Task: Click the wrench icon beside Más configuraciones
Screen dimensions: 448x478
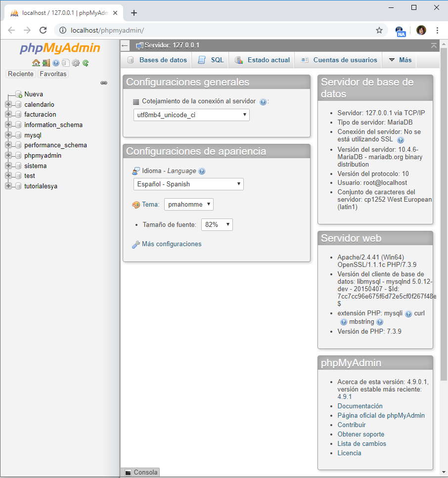Action: tap(135, 245)
